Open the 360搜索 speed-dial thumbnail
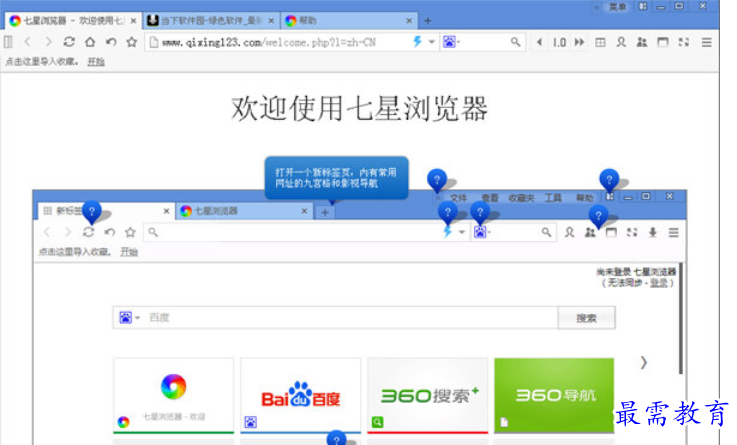 pos(428,396)
